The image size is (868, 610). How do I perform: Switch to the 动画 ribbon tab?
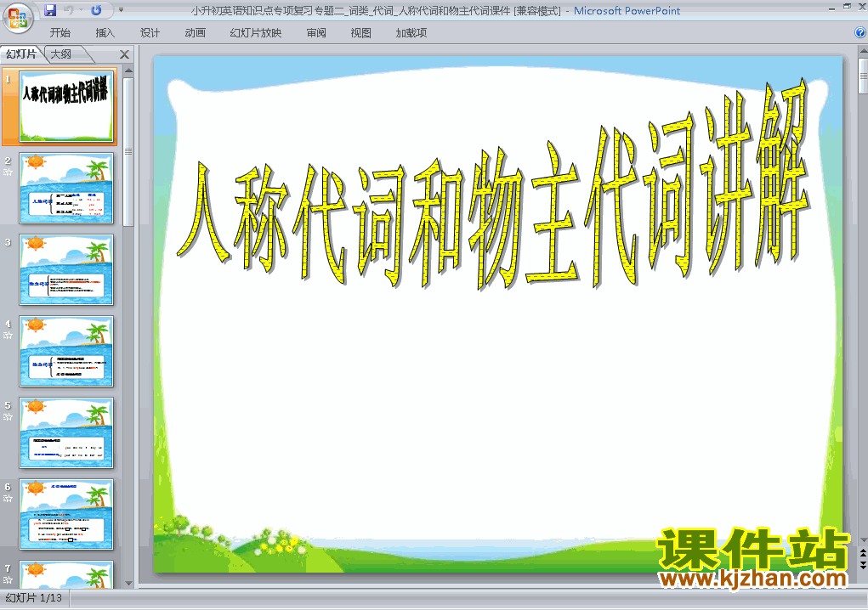[x=195, y=32]
